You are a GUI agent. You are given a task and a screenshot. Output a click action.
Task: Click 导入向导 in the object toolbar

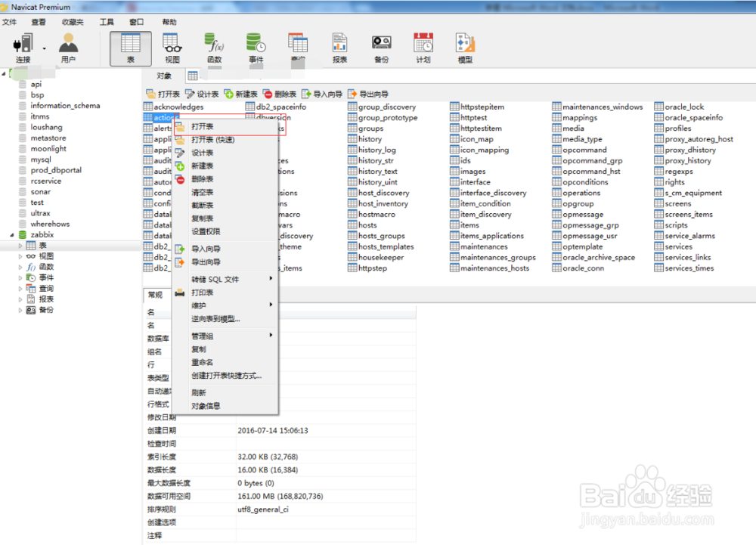coord(322,94)
